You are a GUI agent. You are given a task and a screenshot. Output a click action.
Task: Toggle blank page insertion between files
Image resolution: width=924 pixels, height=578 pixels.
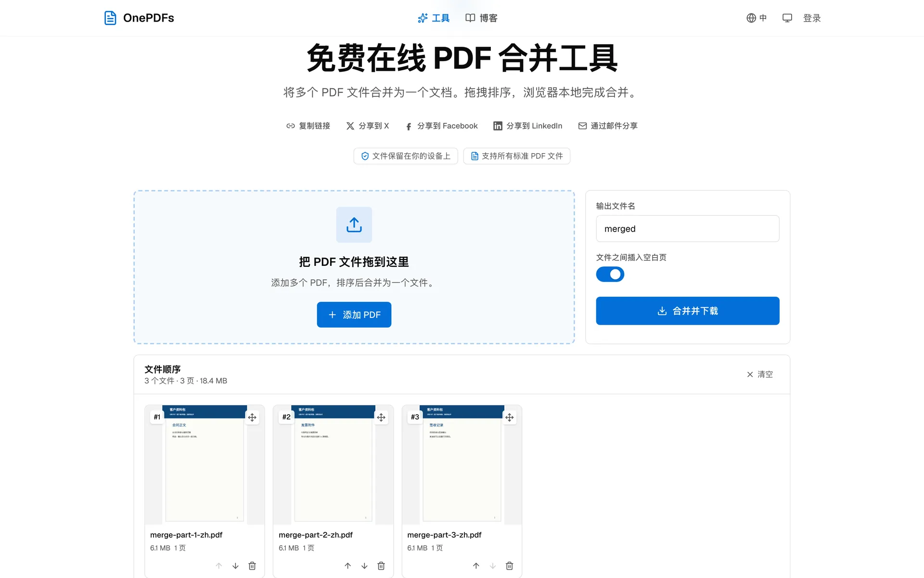[610, 274]
